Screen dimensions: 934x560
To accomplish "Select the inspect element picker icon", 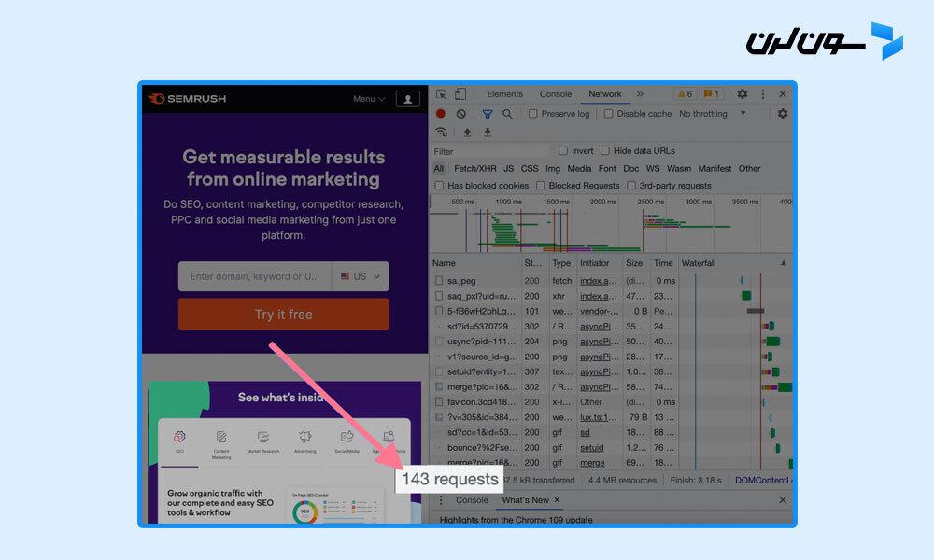I will point(441,94).
